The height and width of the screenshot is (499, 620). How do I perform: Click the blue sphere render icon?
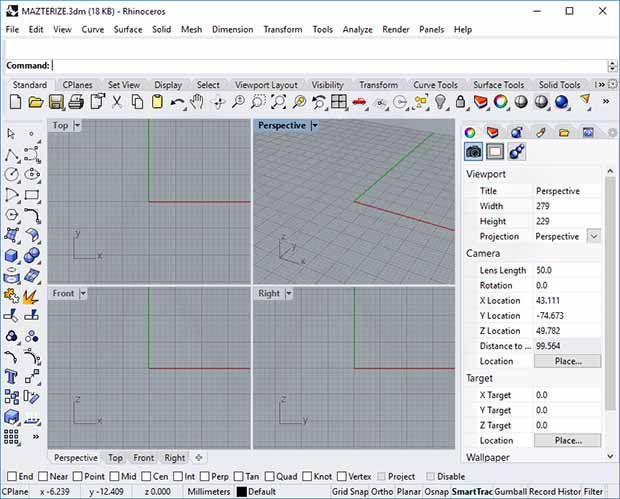click(x=561, y=102)
